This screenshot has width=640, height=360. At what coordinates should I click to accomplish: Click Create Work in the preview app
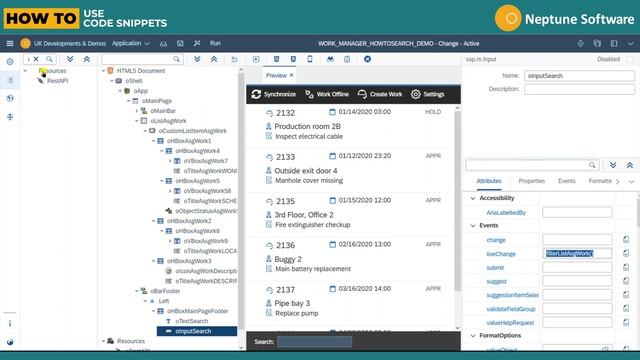pyautogui.click(x=380, y=94)
